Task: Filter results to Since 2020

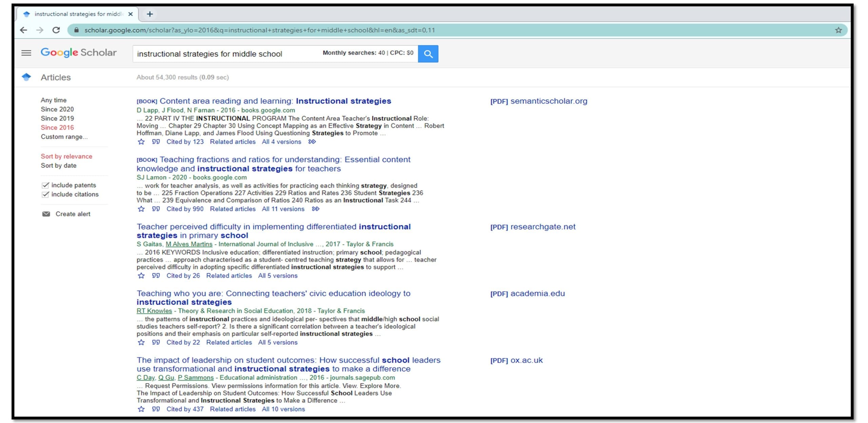Action: tap(57, 109)
